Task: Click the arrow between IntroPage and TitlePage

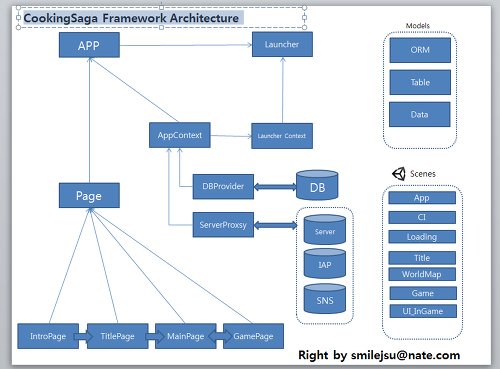Action: pyautogui.click(x=83, y=336)
